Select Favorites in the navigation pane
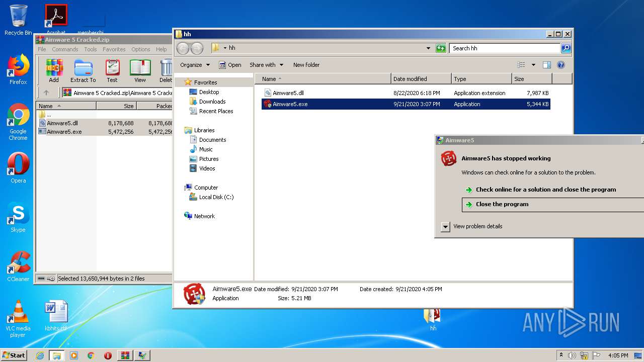 (x=205, y=82)
